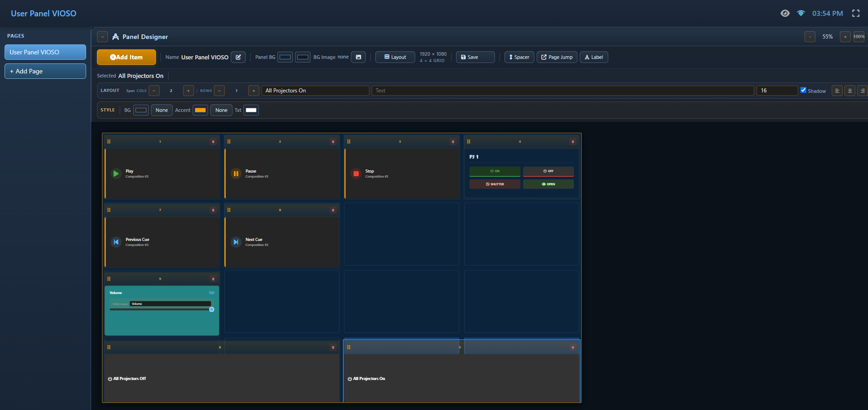
Task: Align text right
Action: click(x=863, y=91)
